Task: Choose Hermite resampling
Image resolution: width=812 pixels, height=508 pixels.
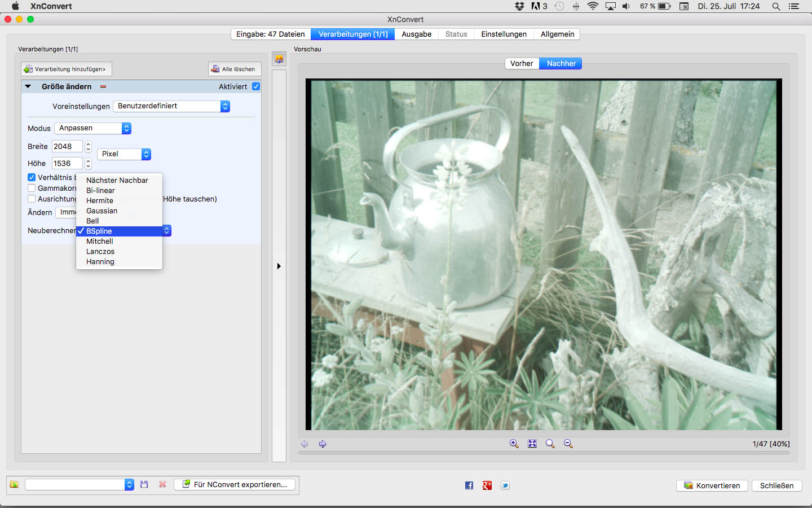Action: pyautogui.click(x=119, y=200)
